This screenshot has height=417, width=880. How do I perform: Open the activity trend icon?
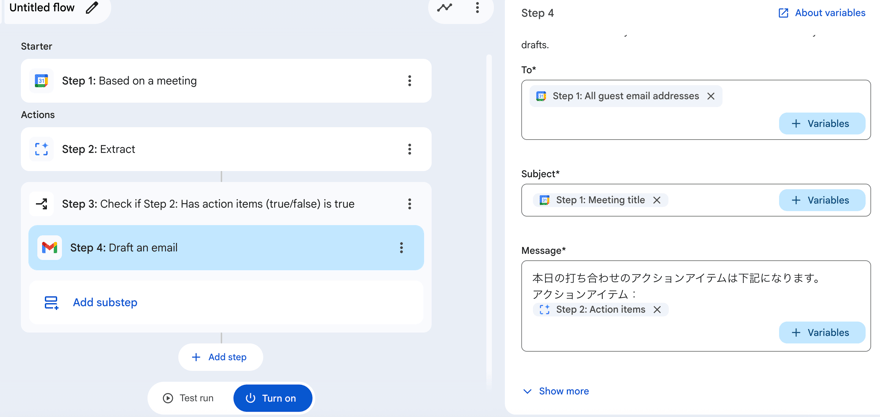445,8
